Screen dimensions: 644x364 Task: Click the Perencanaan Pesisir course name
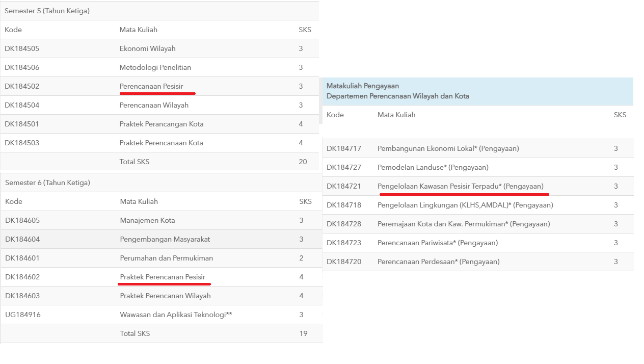(151, 86)
